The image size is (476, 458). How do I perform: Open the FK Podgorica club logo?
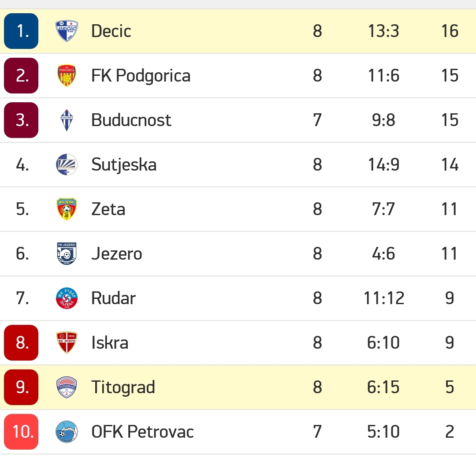pyautogui.click(x=67, y=76)
